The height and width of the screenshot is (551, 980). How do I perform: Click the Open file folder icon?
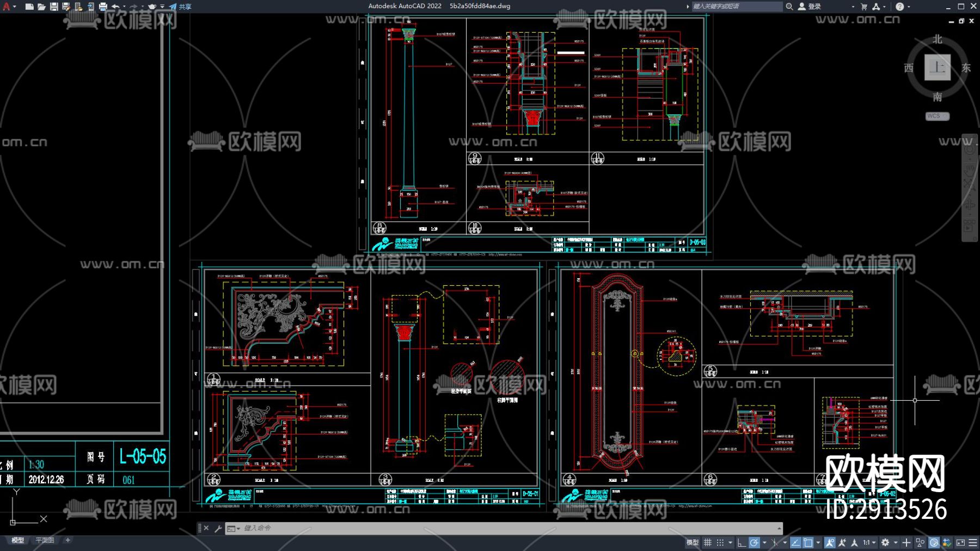pos(41,7)
